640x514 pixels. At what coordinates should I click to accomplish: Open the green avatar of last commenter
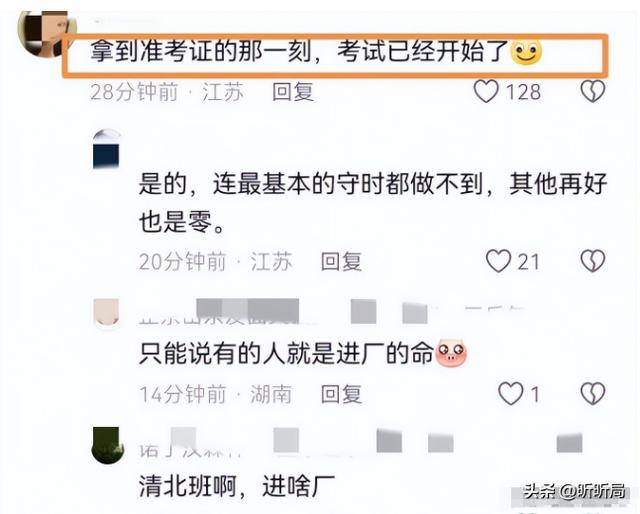pyautogui.click(x=107, y=445)
